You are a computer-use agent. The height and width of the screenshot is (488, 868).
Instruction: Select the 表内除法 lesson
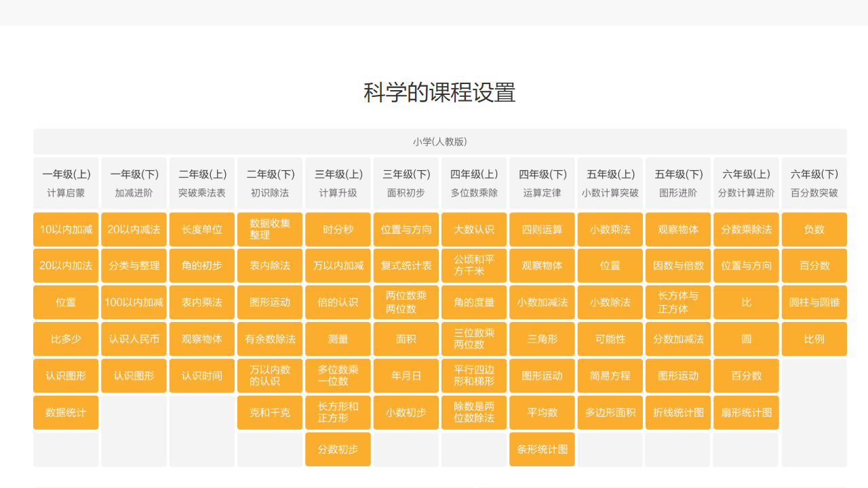point(270,266)
